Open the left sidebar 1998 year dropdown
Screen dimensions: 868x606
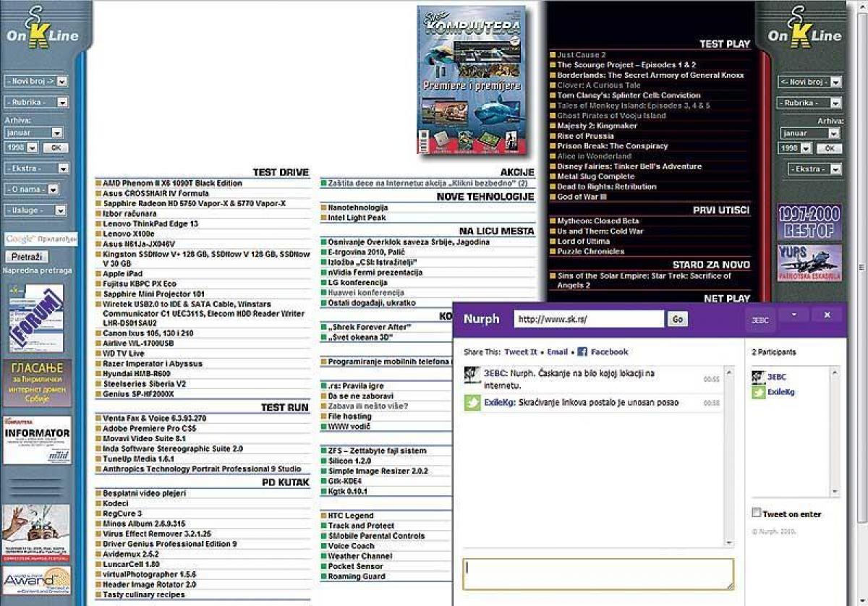pyautogui.click(x=21, y=148)
